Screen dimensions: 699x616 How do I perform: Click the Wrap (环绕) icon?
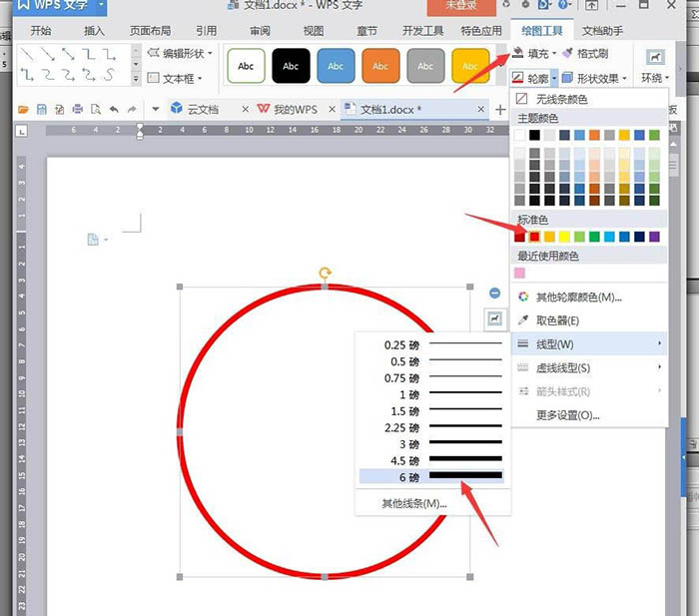(655, 57)
